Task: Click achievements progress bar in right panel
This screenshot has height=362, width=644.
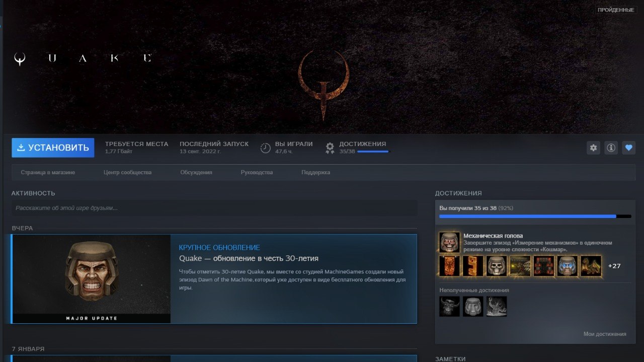Action: (535, 216)
